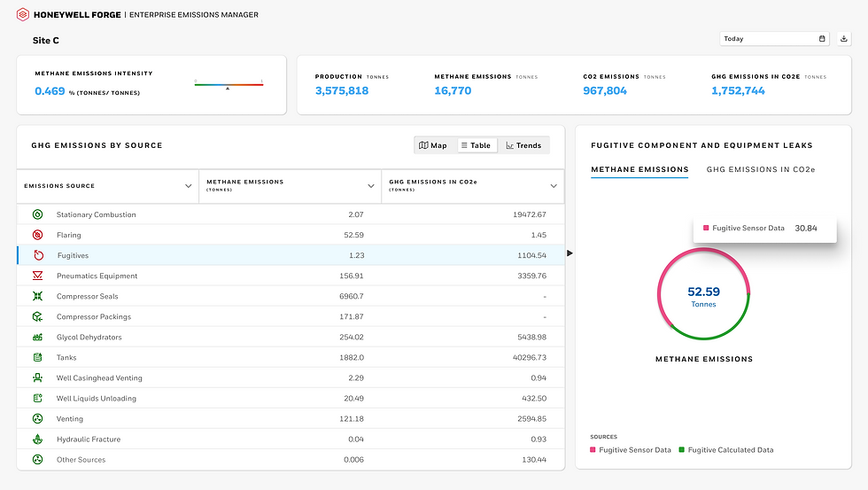Screen dimensions: 868x490
Task: Click the Honeywell Forge logo icon
Action: point(23,14)
